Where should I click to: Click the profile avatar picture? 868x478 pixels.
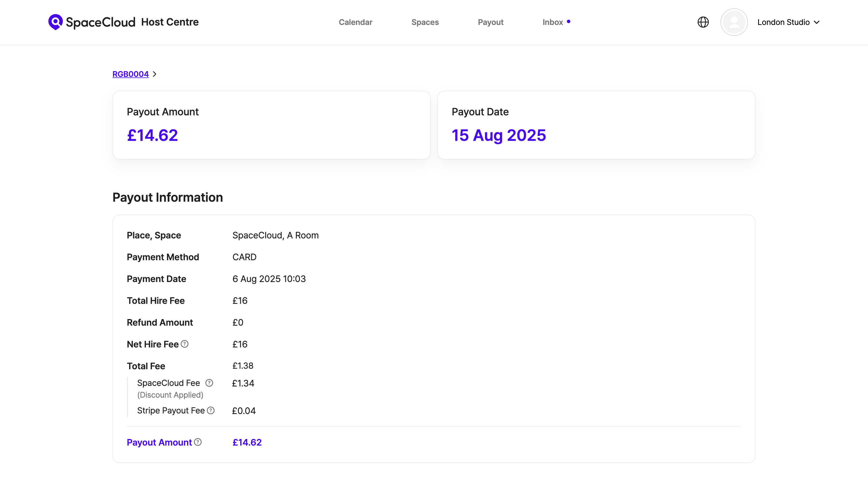[x=734, y=22]
